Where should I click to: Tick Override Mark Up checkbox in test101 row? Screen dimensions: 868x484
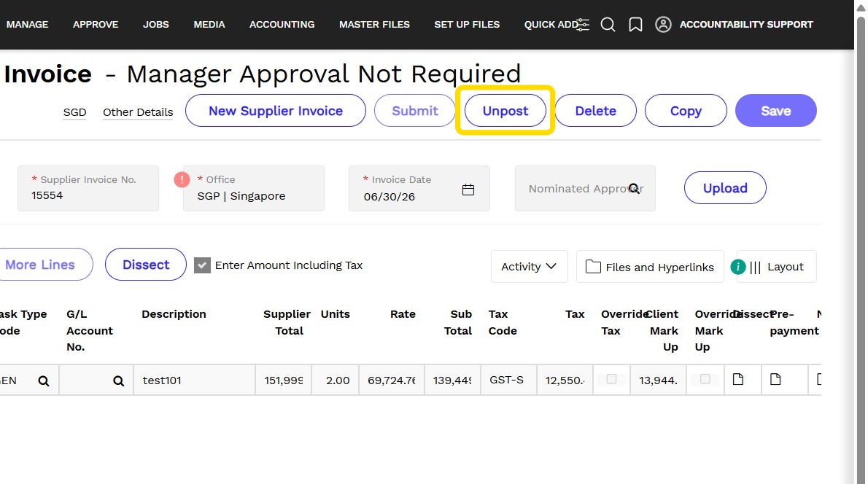tap(705, 379)
